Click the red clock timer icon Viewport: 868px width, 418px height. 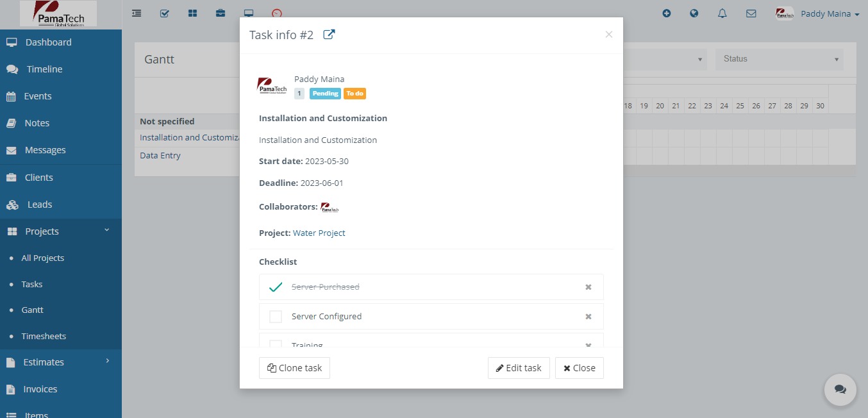tap(277, 13)
